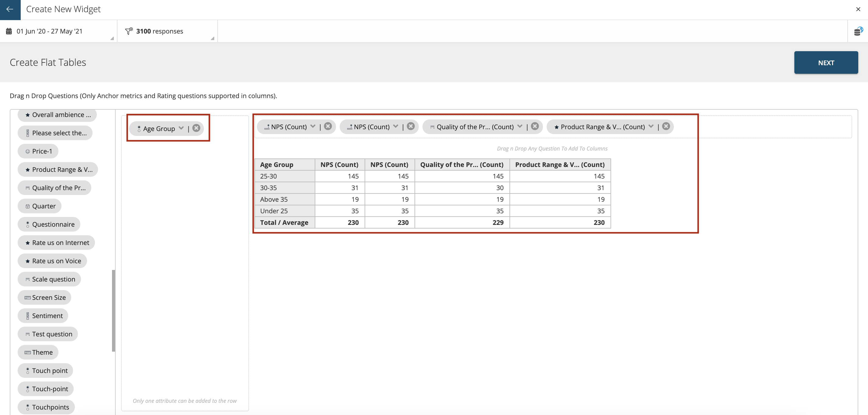Click the radio icon on Touchpoints chip

(28, 407)
